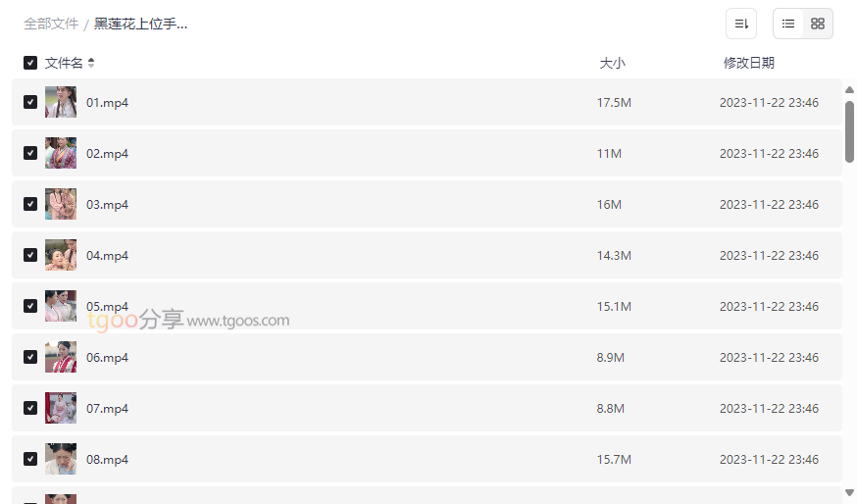The image size is (857, 504).
Task: Open the 03.mp4 file name
Action: [x=107, y=204]
